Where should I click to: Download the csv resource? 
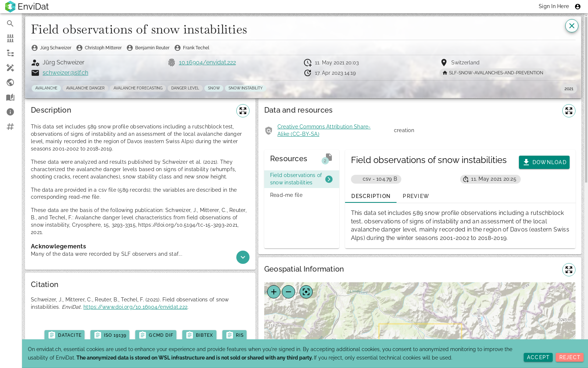(x=544, y=162)
